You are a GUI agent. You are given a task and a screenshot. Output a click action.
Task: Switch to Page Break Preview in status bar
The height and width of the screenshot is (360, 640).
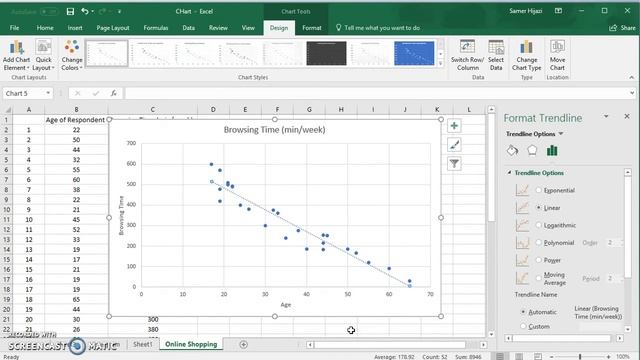[538, 356]
